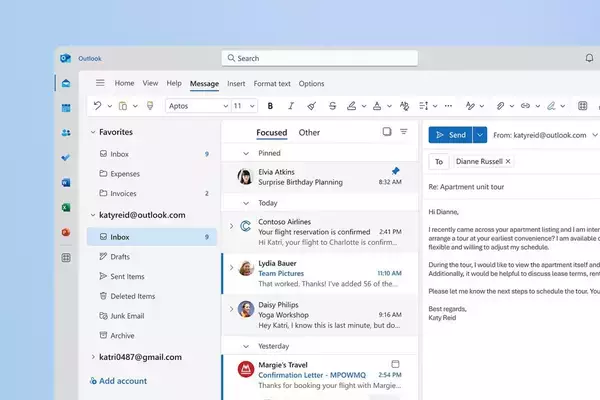Viewport: 600px width, 400px height.
Task: Launch Excel from the app sidebar
Action: pos(66,207)
